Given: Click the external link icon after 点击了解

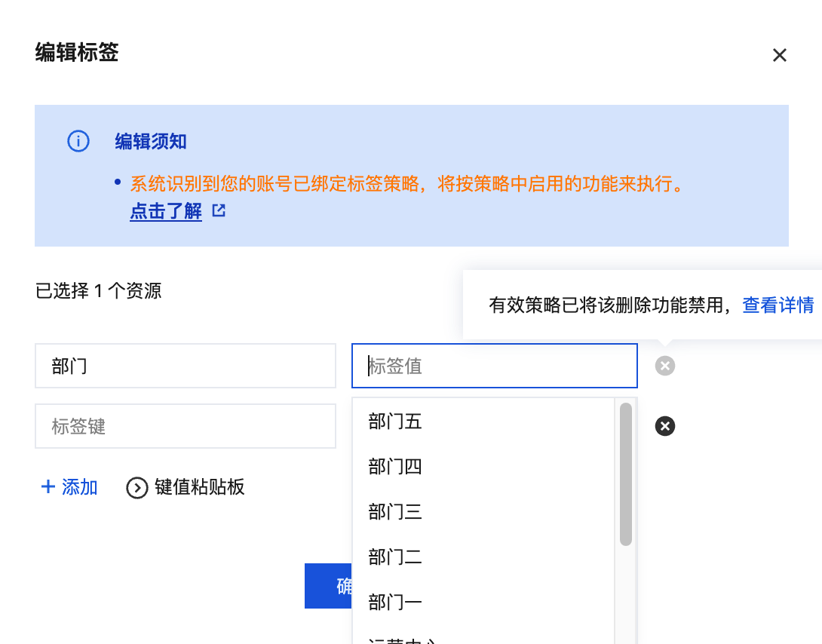Looking at the screenshot, I should pyautogui.click(x=219, y=211).
